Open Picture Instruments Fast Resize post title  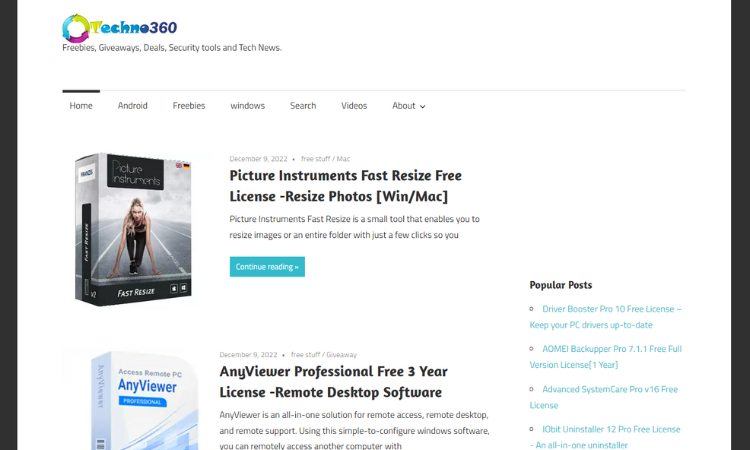coord(345,186)
